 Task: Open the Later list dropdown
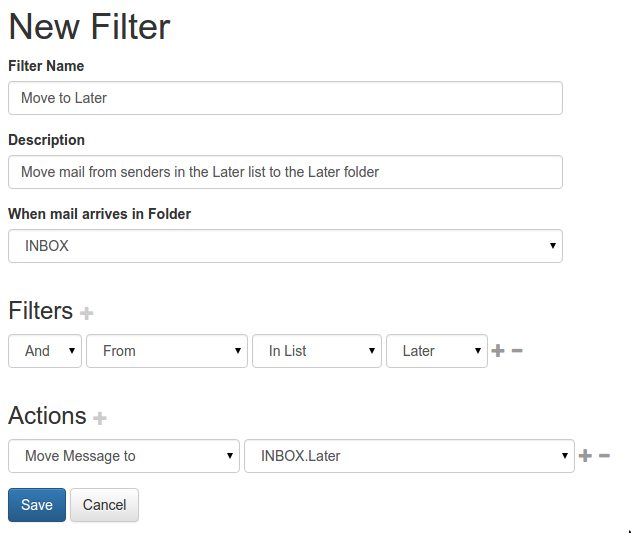437,351
